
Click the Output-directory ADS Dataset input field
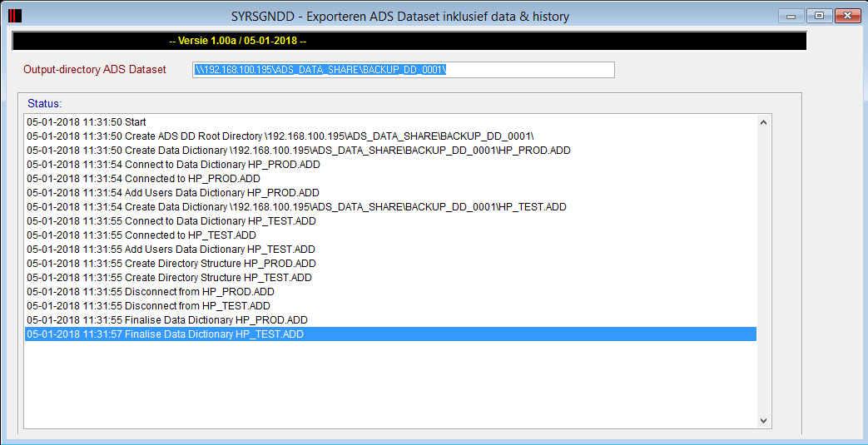click(404, 70)
